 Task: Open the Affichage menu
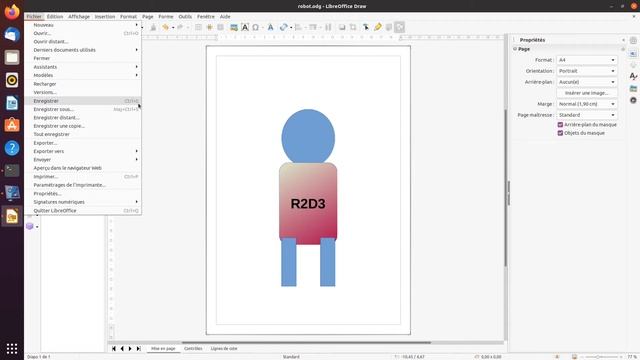point(79,17)
